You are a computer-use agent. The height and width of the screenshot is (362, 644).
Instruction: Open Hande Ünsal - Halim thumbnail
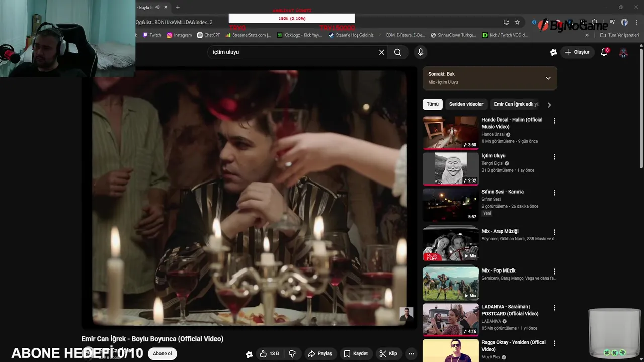(450, 133)
